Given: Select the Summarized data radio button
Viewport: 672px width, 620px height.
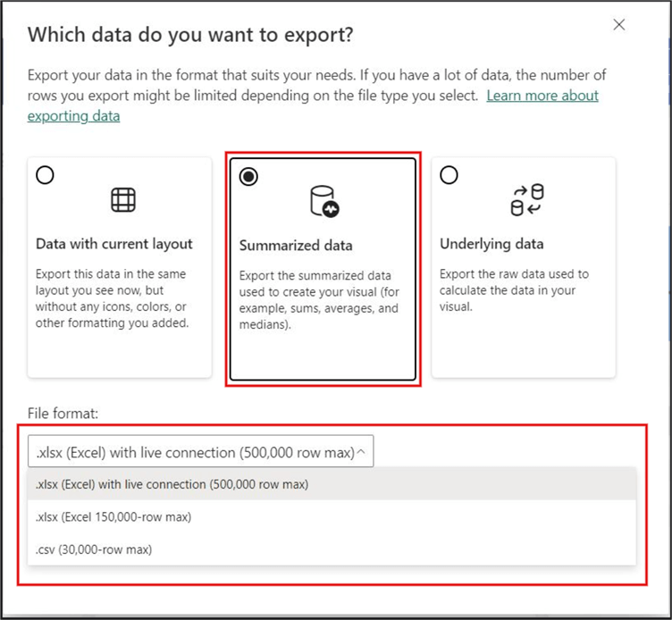Looking at the screenshot, I should tap(249, 177).
